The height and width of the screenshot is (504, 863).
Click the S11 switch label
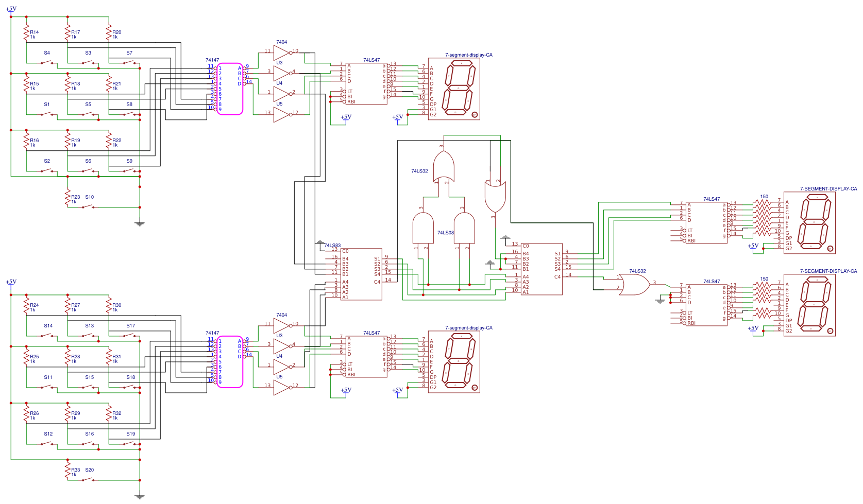pos(48,377)
